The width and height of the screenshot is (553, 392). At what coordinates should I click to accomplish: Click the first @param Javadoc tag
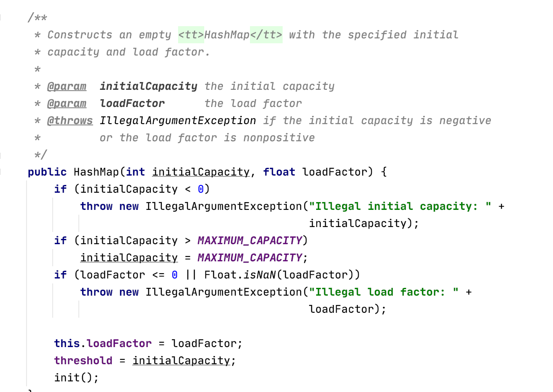(67, 87)
